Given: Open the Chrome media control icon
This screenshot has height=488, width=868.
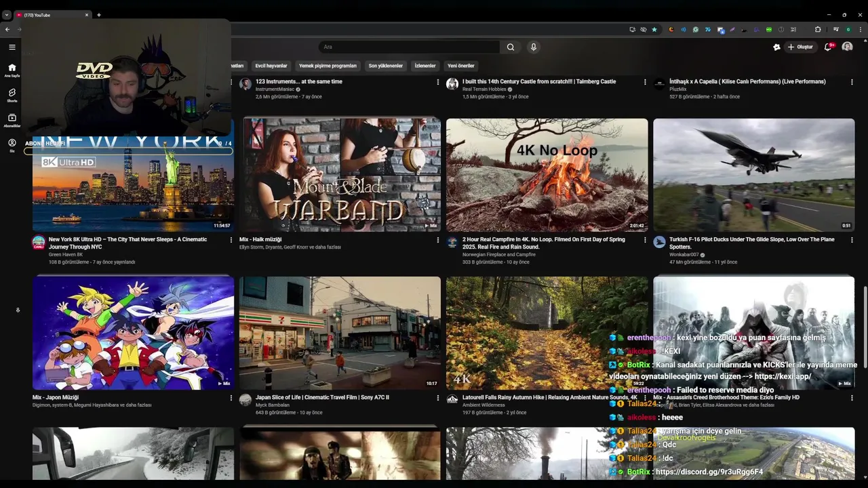Looking at the screenshot, I should (x=836, y=29).
